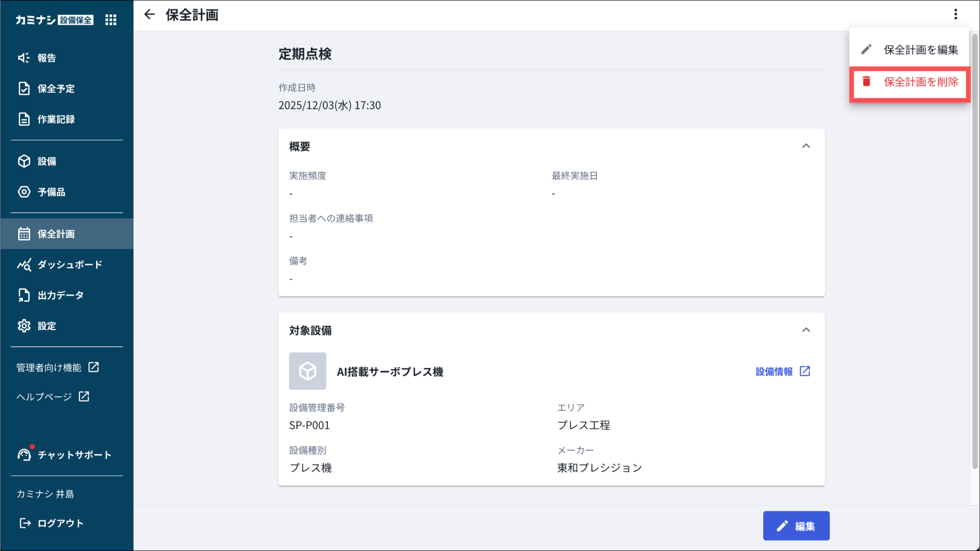
Task: Collapse the 対象設備 section chevron
Action: click(806, 330)
